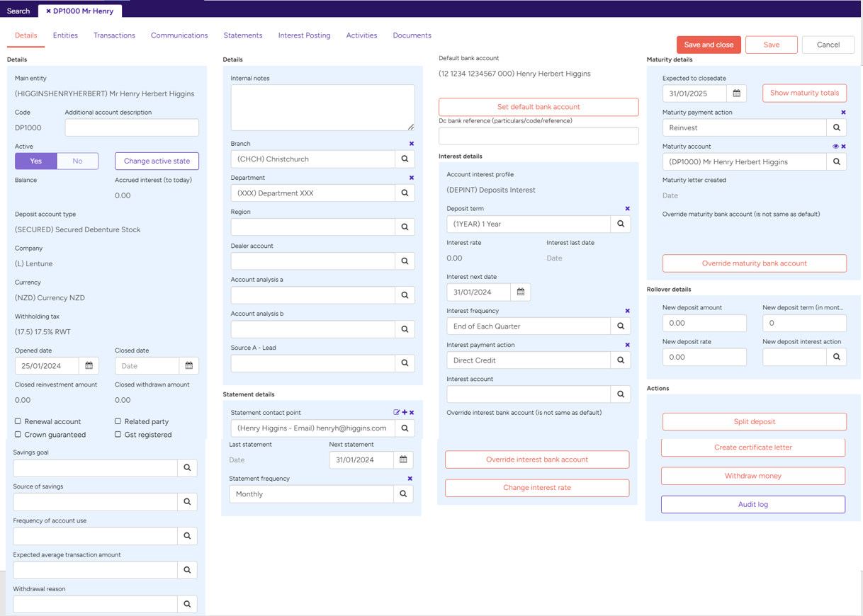Open calendar for Expected to closedate

(x=736, y=93)
